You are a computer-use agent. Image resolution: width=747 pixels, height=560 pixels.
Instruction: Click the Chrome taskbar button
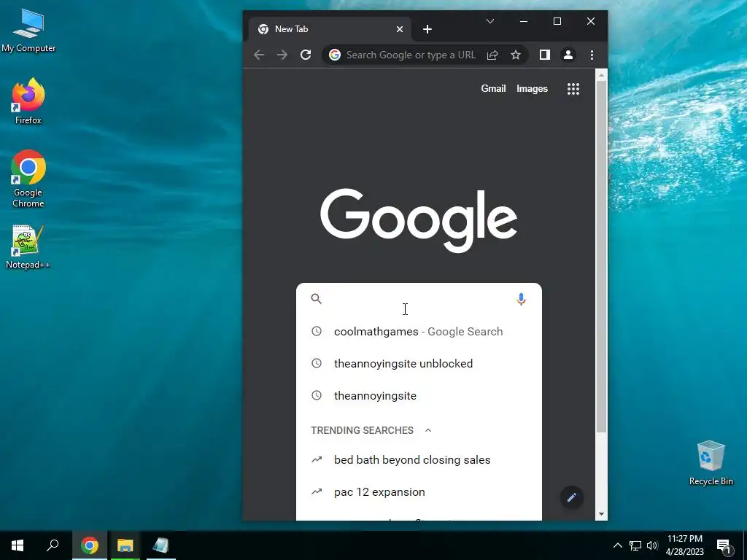pyautogui.click(x=90, y=545)
